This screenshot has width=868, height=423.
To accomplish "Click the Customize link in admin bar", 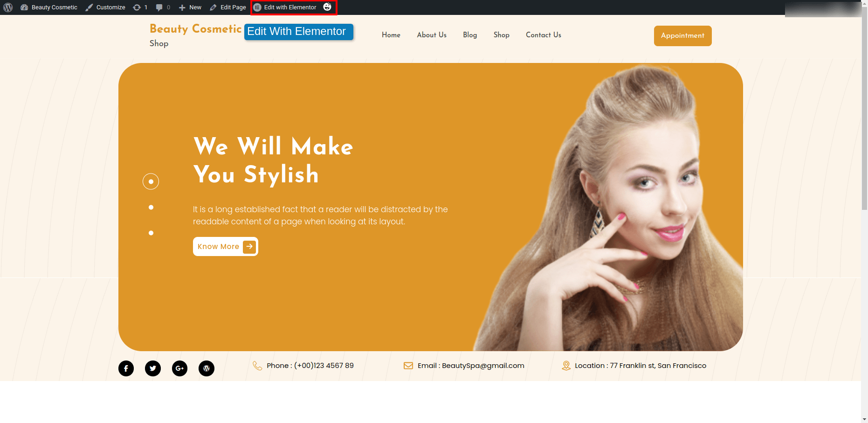I will coord(105,7).
